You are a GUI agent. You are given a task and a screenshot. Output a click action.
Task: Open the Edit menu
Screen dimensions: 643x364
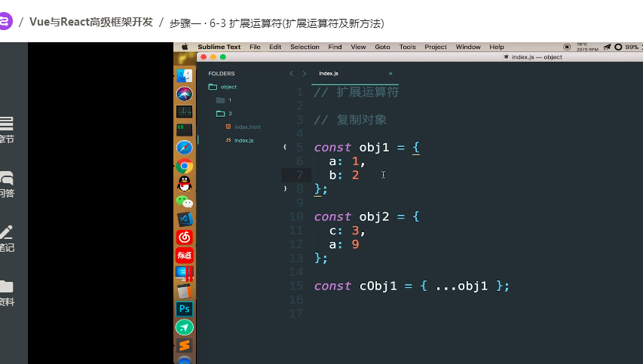click(275, 47)
